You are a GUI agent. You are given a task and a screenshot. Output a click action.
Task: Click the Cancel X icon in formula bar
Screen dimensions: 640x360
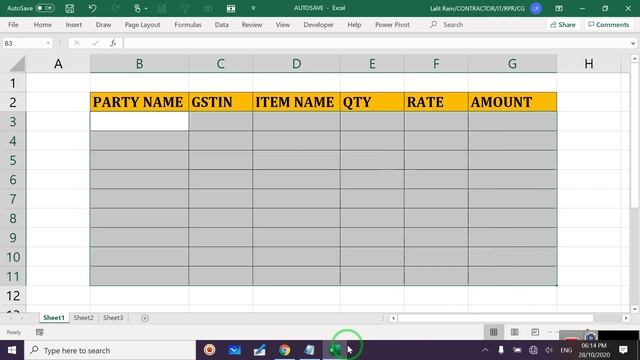77,43
